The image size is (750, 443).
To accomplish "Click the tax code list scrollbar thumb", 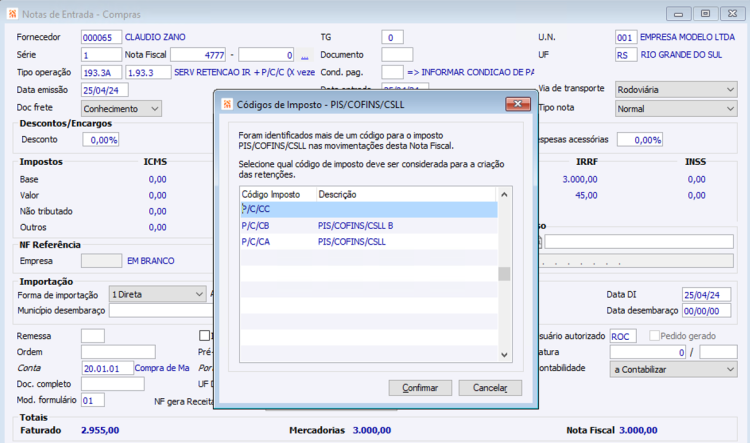I will [504, 274].
